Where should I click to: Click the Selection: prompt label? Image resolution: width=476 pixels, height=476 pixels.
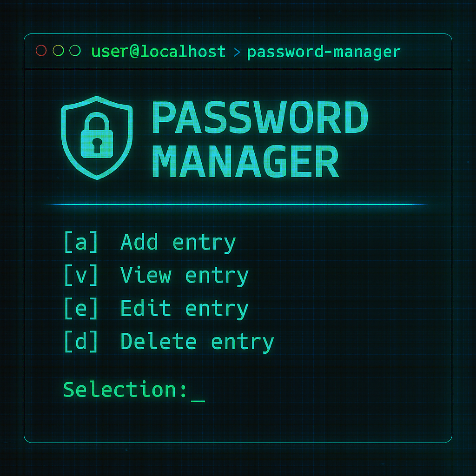(125, 390)
